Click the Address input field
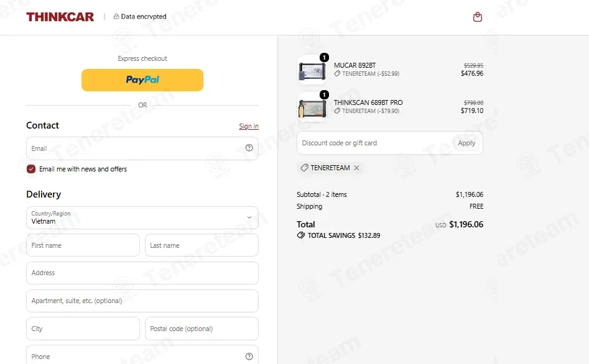 point(142,273)
